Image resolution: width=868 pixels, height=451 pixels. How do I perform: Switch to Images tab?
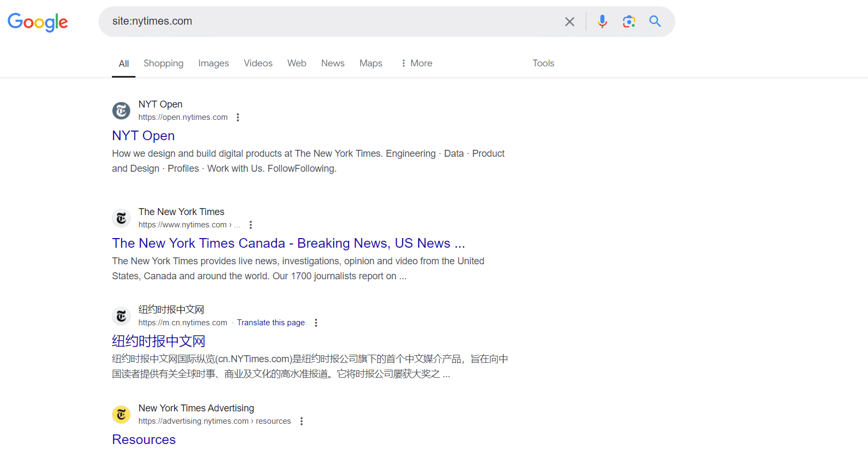(214, 63)
